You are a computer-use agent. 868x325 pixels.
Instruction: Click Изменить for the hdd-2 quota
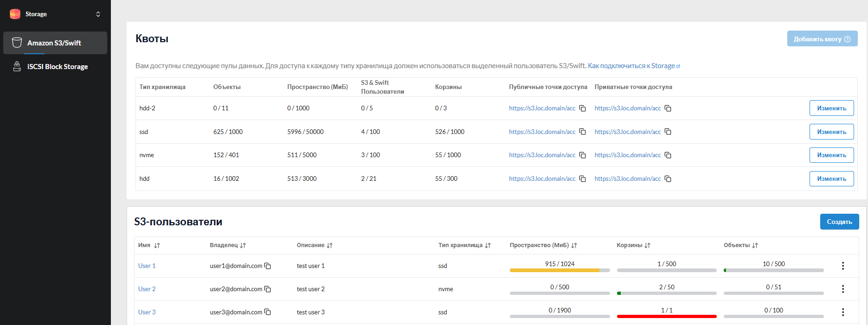coord(831,108)
